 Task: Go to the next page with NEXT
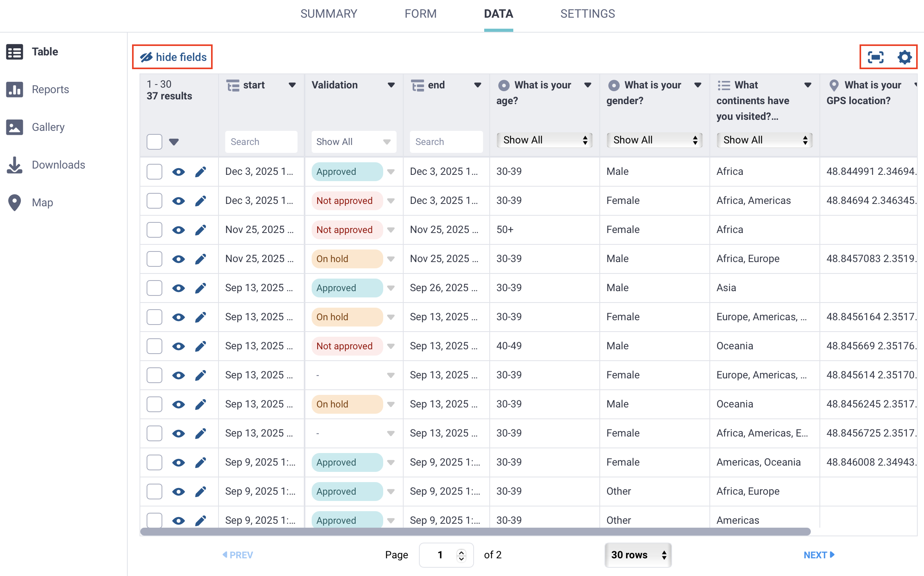pyautogui.click(x=819, y=555)
